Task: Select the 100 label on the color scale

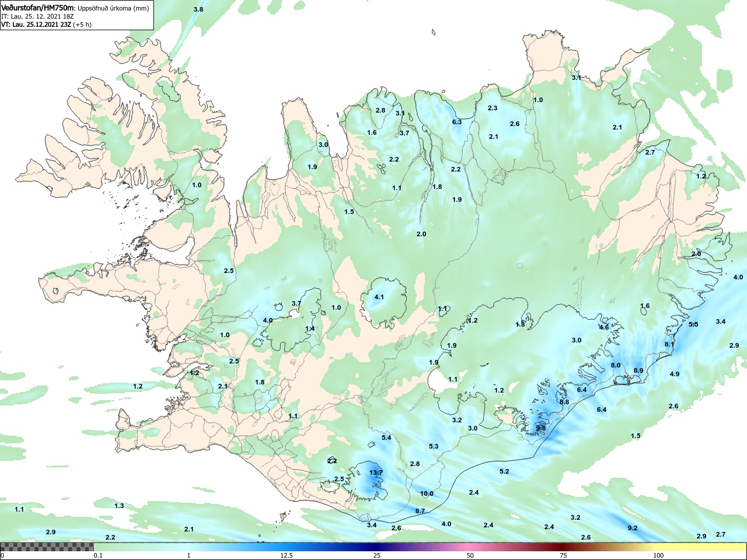Action: click(x=658, y=555)
